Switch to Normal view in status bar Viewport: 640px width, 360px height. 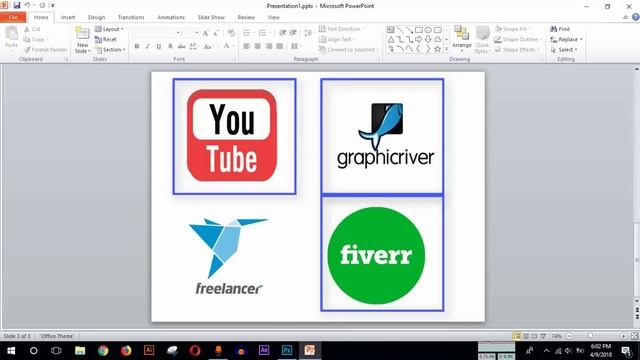(x=517, y=336)
